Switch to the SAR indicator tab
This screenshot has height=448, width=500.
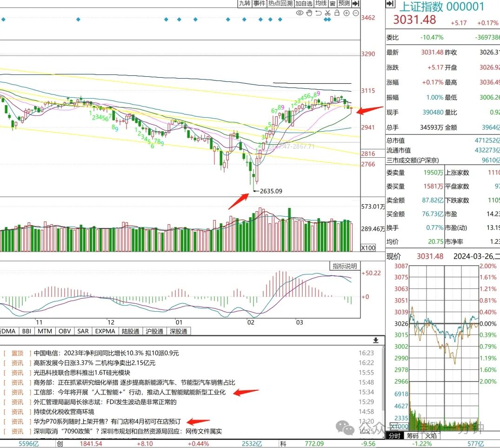(x=83, y=331)
